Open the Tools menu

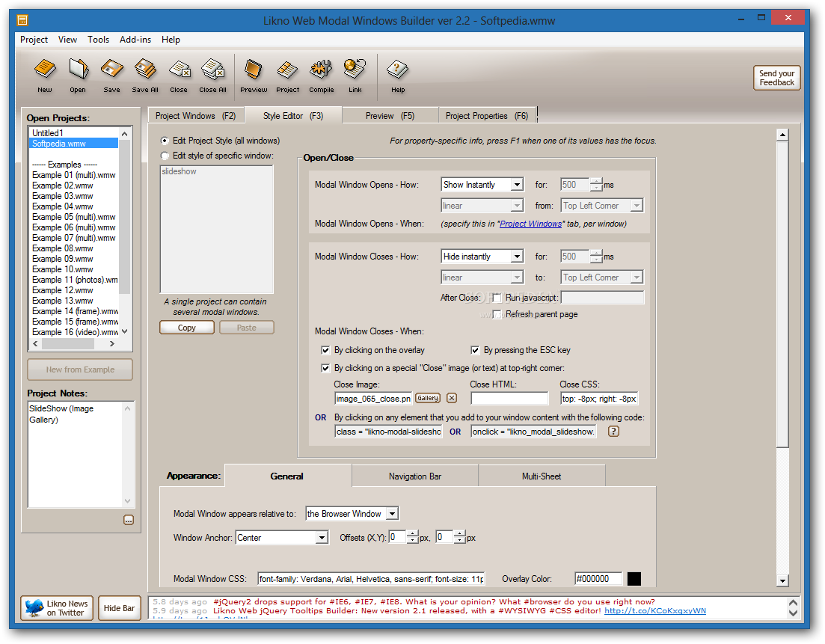(99, 40)
